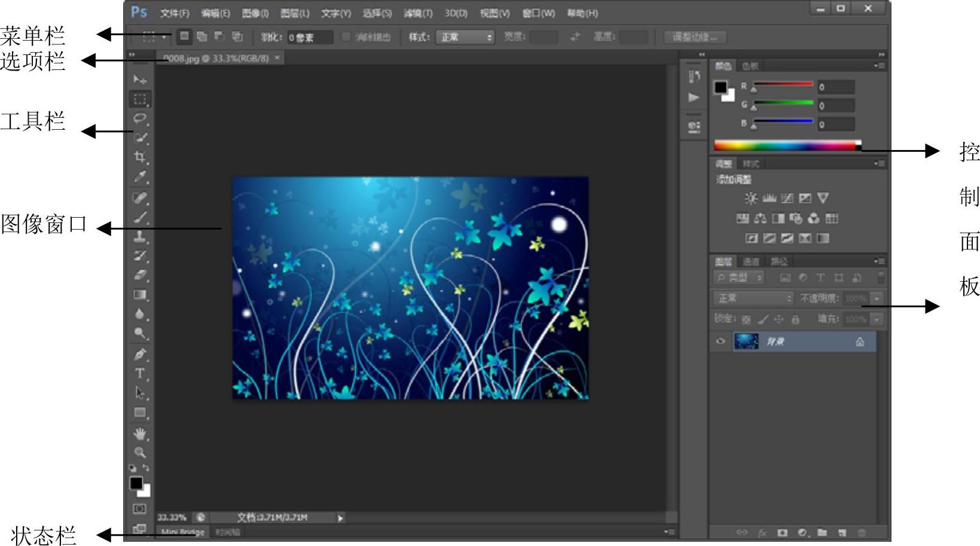
Task: Select the Eraser tool
Action: (140, 275)
